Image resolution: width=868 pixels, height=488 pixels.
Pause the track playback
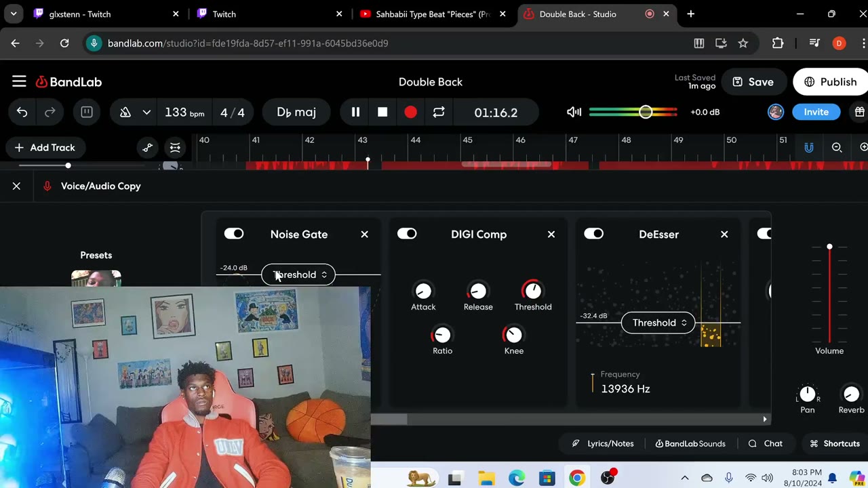pyautogui.click(x=355, y=113)
